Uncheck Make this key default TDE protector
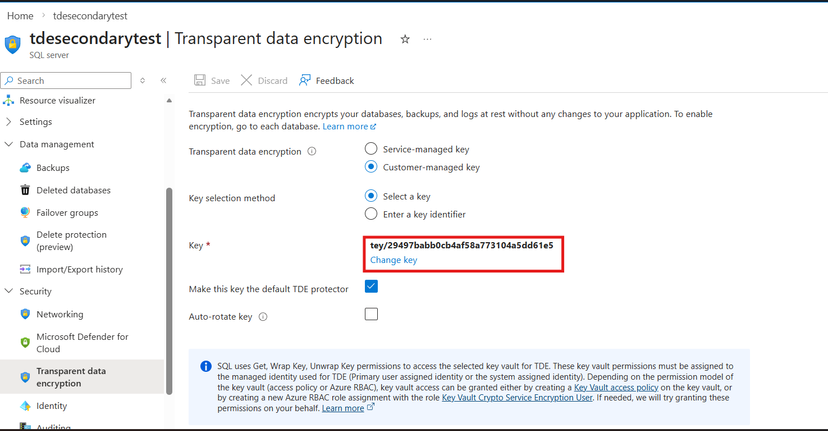The width and height of the screenshot is (828, 431). pyautogui.click(x=371, y=286)
